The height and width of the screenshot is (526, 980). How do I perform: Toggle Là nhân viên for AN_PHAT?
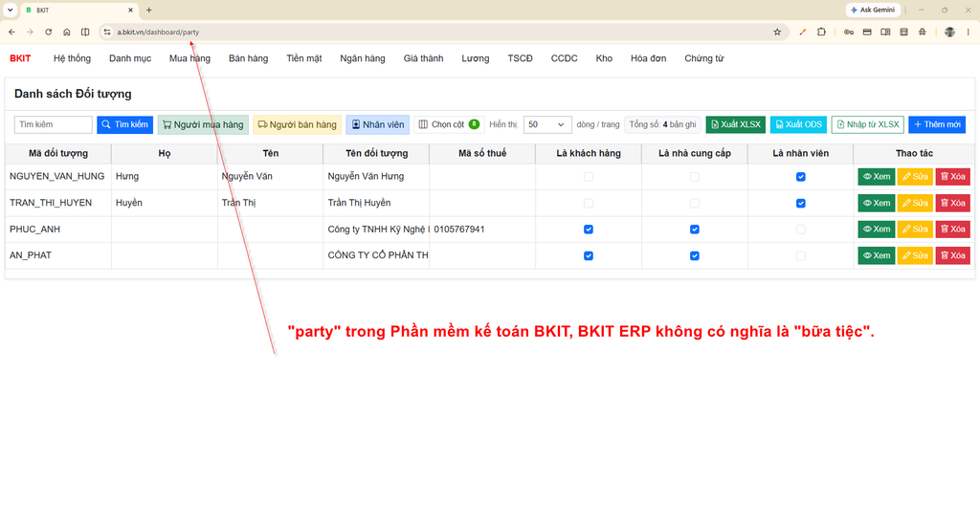click(801, 255)
